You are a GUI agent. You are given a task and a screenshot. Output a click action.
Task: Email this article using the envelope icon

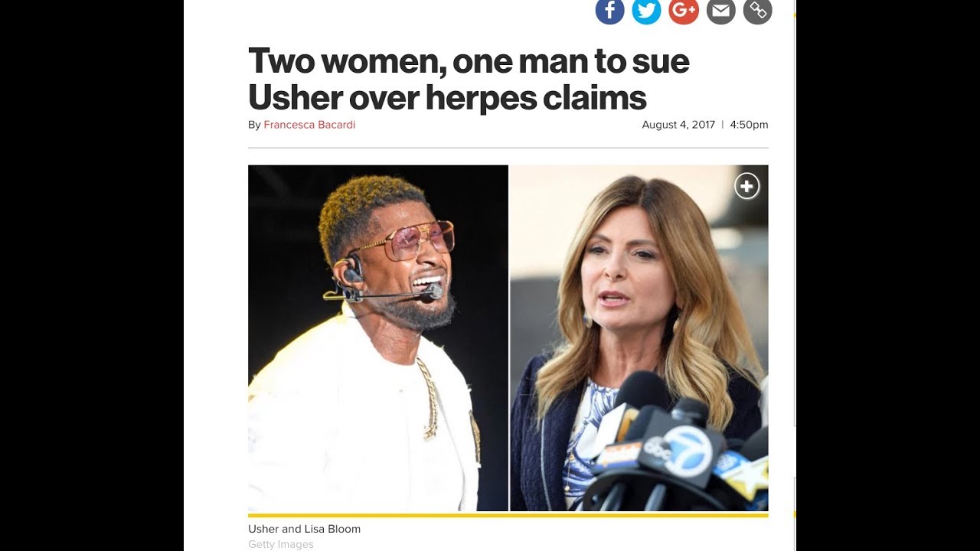coord(720,11)
